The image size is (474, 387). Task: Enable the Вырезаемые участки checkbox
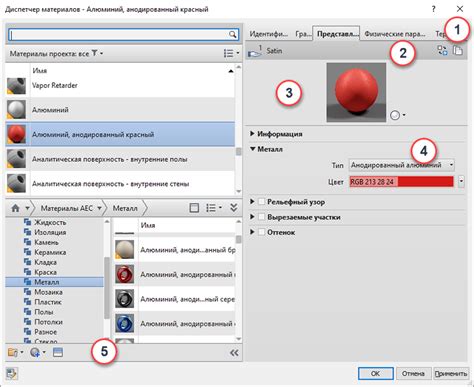click(x=262, y=217)
